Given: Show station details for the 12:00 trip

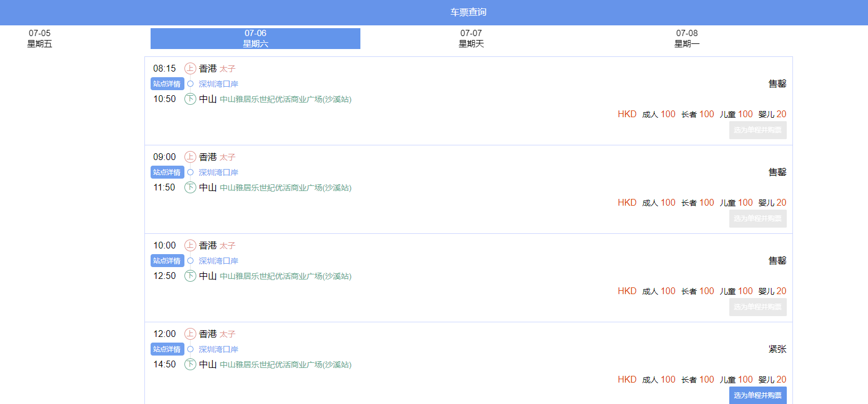Looking at the screenshot, I should tap(167, 349).
